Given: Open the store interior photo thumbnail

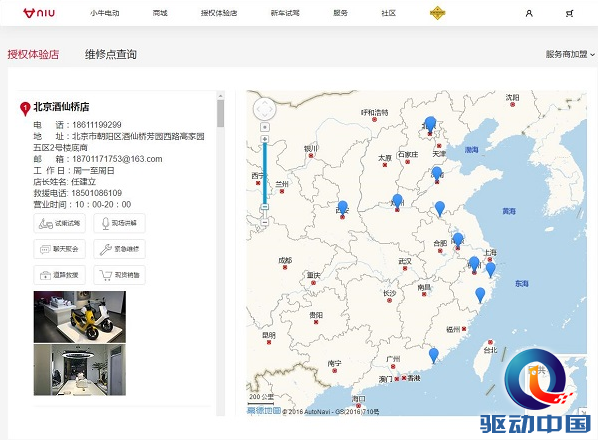Looking at the screenshot, I should 80,370.
